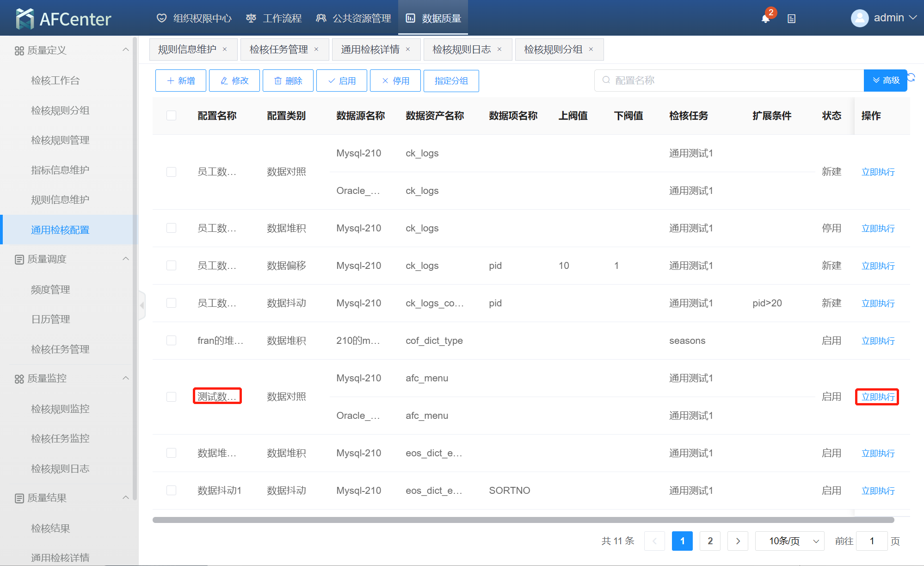
Task: Collapse the 质量定义 sidebar section
Action: [125, 50]
